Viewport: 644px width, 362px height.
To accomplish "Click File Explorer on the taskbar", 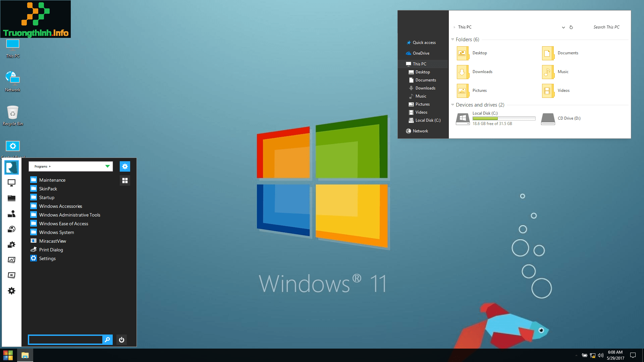I will coord(25,355).
